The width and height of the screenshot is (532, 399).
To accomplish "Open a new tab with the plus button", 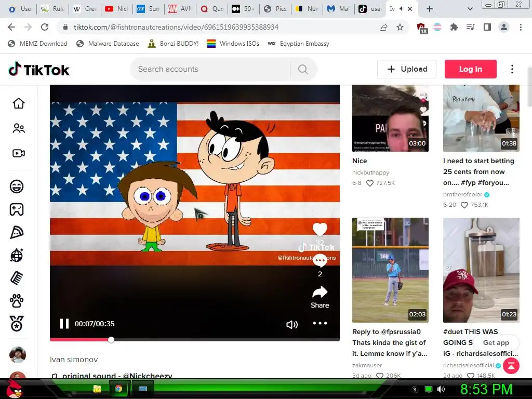I will 430,9.
